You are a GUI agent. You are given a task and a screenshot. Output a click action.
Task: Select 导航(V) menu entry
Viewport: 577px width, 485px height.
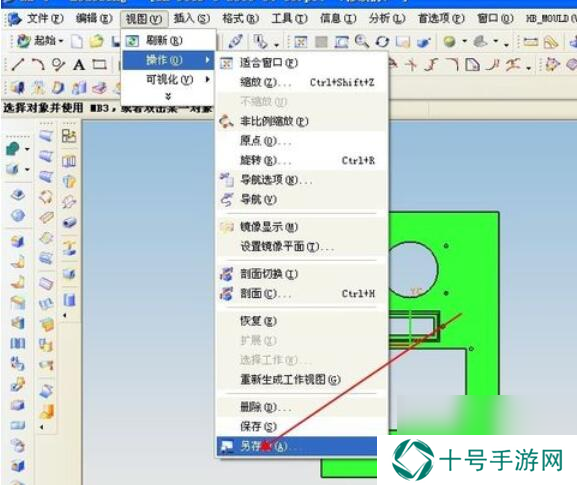pyautogui.click(x=301, y=199)
